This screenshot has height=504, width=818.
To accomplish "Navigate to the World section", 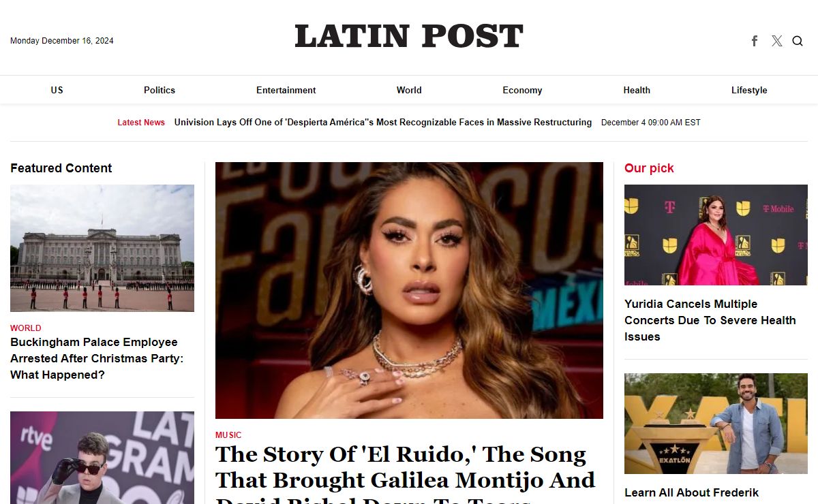I will [409, 90].
